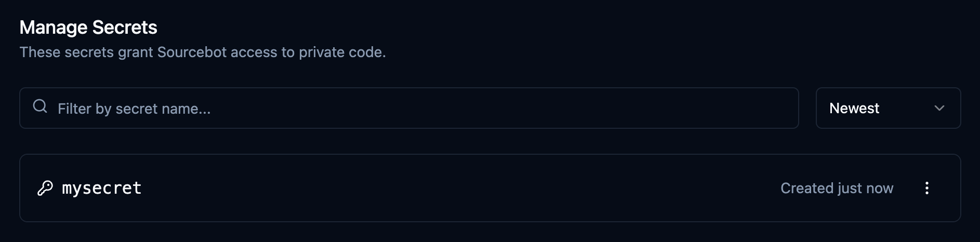Open the three-dot options menu for mysecret
Screen dimensions: 980x242
926,188
